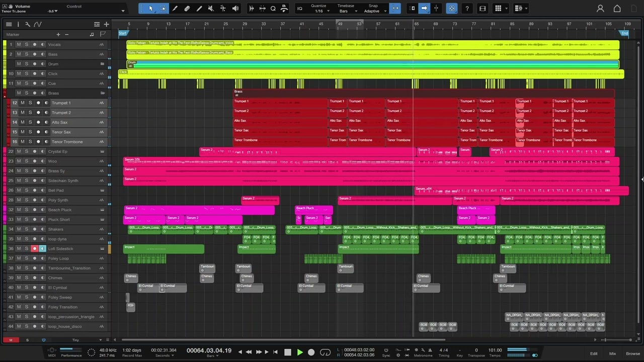Image resolution: width=644 pixels, height=362 pixels.
Task: Mute the Vocals track
Action: pyautogui.click(x=19, y=44)
